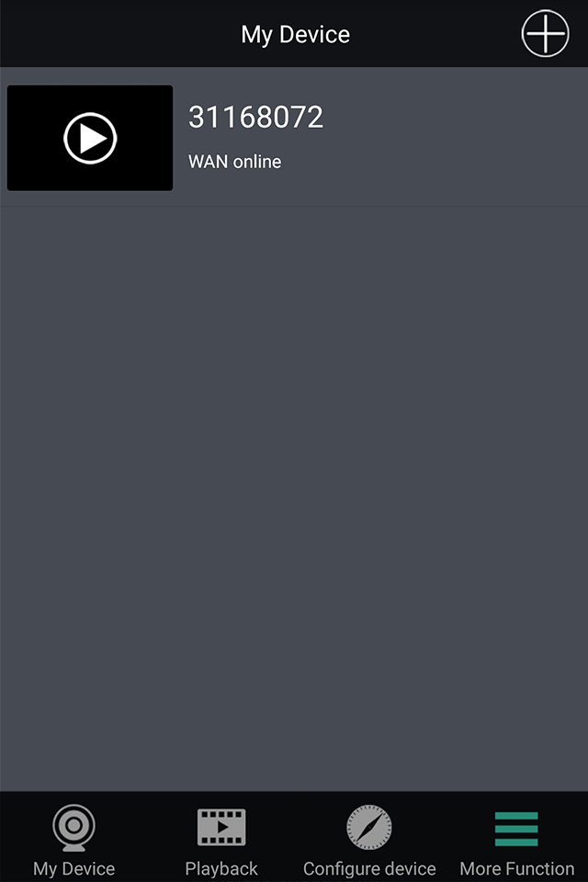This screenshot has height=882, width=588.
Task: Click device ID 31168072 text
Action: pyautogui.click(x=255, y=117)
